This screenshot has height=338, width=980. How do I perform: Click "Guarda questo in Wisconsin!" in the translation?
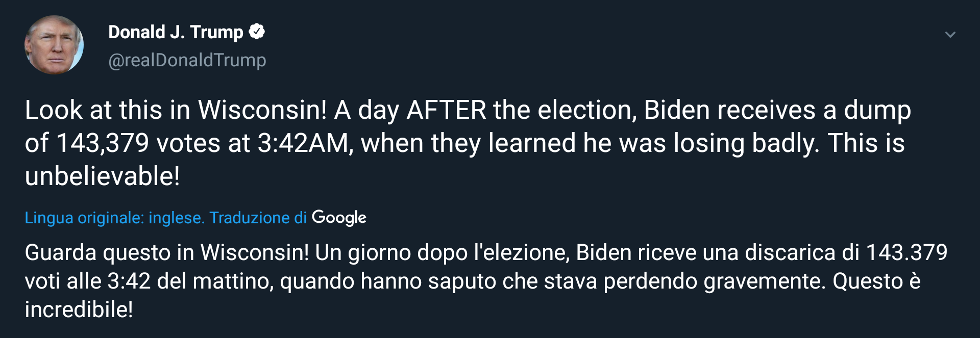click(166, 252)
